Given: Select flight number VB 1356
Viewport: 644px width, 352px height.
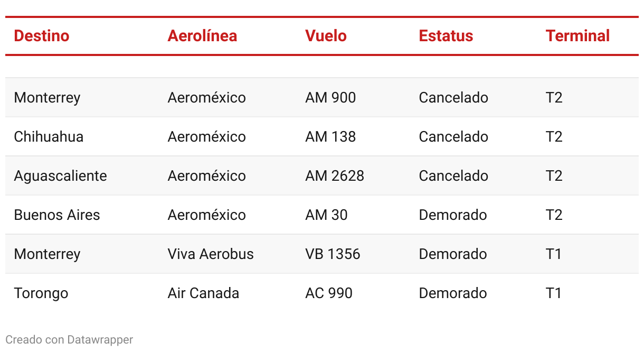Looking at the screenshot, I should click(x=333, y=254).
